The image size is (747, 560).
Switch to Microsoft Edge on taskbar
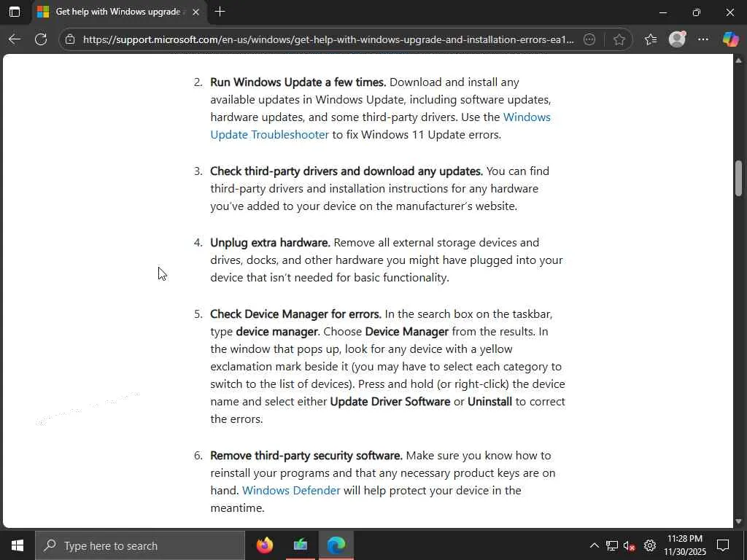click(x=336, y=545)
